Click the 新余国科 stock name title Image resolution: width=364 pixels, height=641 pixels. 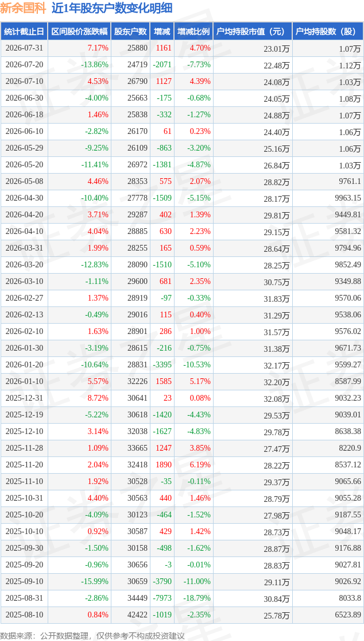[x=24, y=8]
